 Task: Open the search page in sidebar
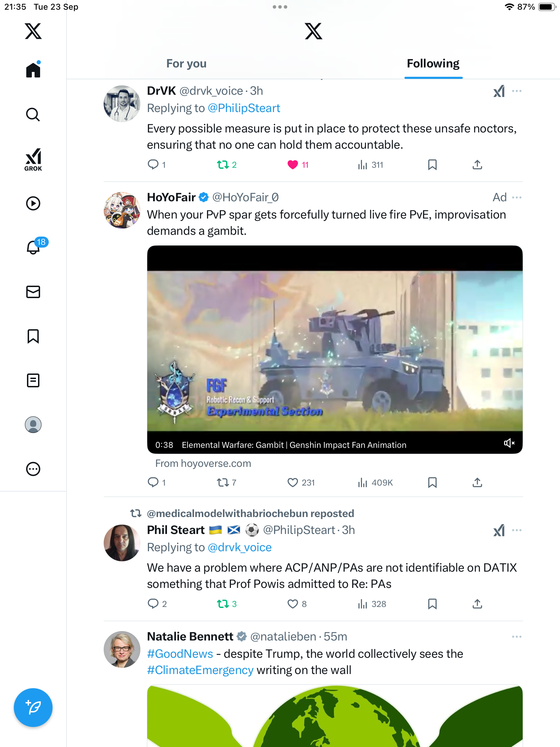[33, 114]
